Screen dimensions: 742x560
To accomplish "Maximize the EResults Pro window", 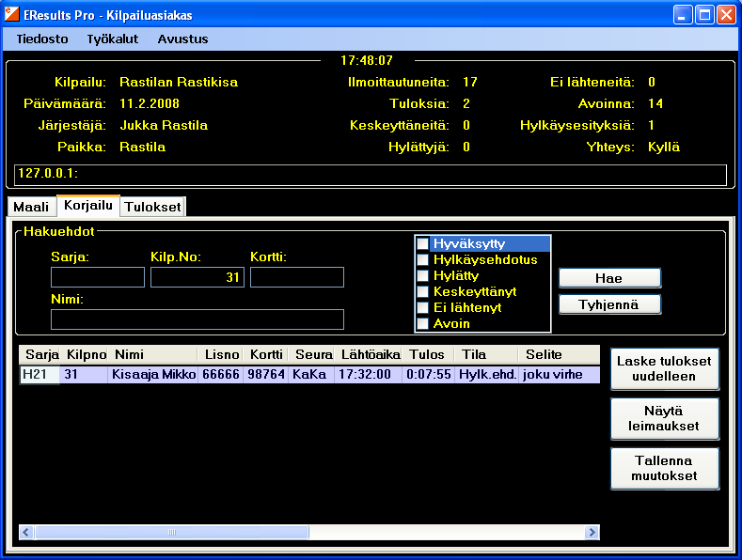I will click(704, 15).
